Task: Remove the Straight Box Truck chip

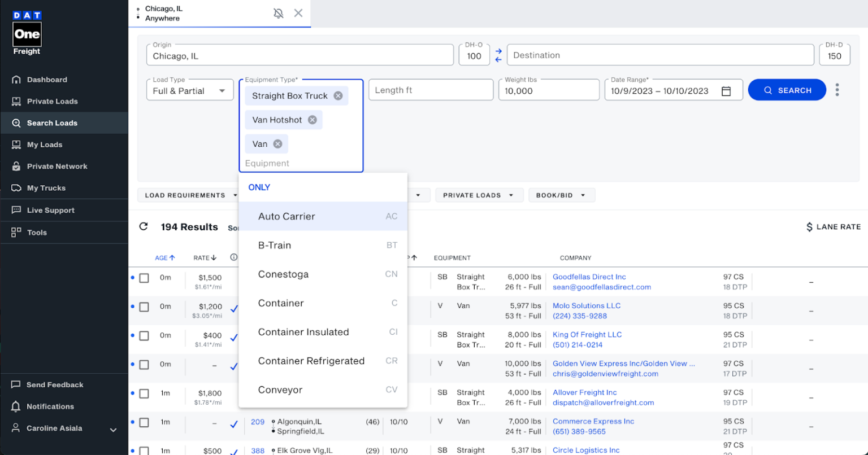Action: [x=338, y=96]
